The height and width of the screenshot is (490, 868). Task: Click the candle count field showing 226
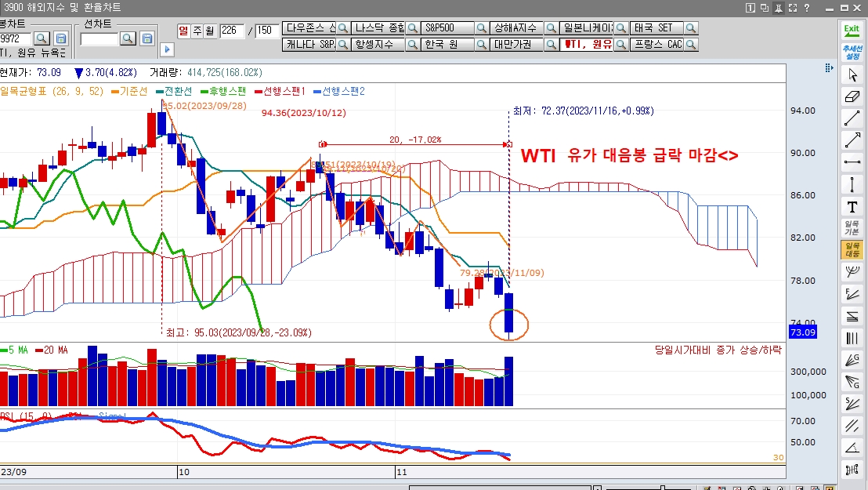[233, 31]
